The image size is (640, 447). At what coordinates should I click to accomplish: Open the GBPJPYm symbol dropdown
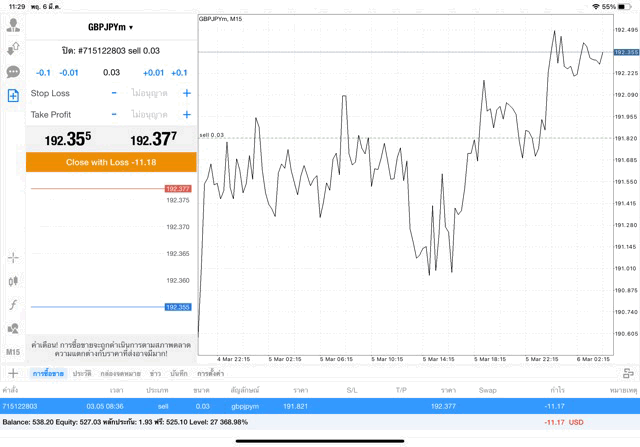click(x=110, y=28)
